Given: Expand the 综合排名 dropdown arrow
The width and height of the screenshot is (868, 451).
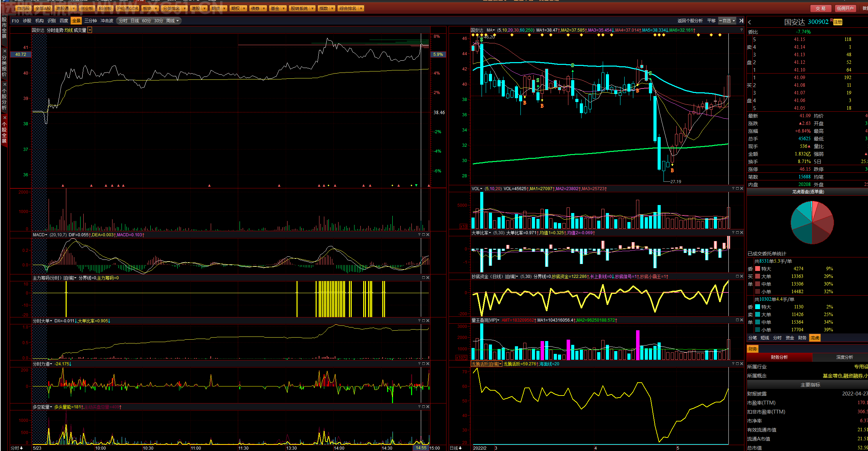Looking at the screenshot, I should tap(361, 8).
